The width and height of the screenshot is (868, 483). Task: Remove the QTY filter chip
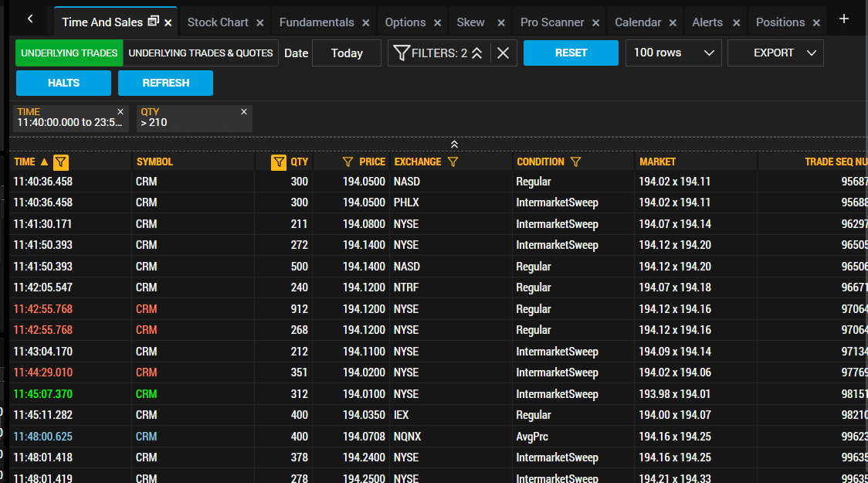click(244, 112)
